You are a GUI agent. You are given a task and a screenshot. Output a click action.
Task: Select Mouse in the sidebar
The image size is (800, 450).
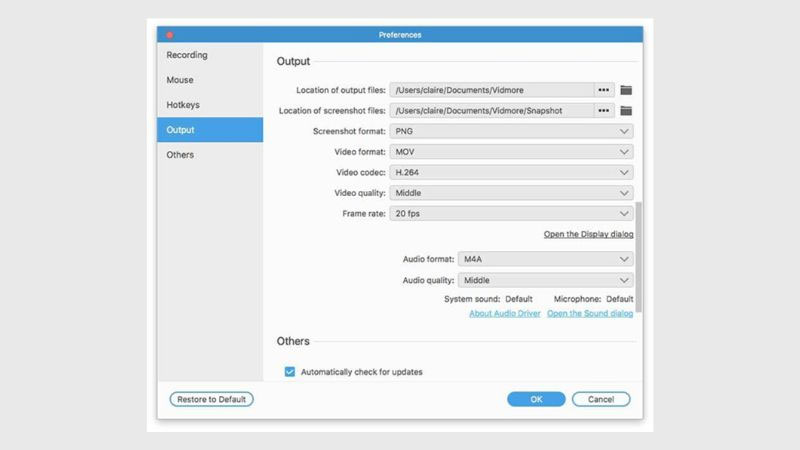pos(181,80)
